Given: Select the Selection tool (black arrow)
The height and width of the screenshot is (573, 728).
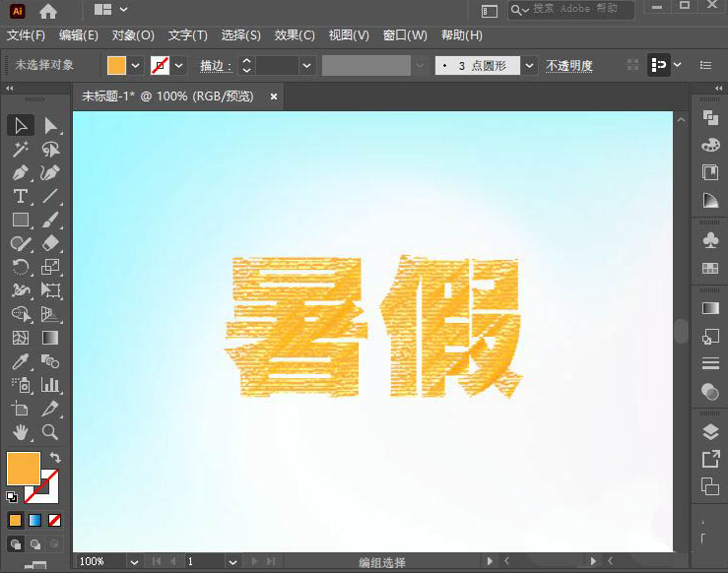Looking at the screenshot, I should point(21,125).
